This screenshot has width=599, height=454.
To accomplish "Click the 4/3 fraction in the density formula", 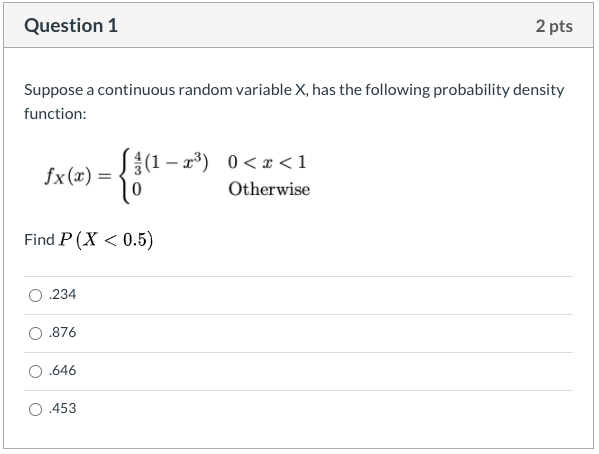I will [138, 163].
